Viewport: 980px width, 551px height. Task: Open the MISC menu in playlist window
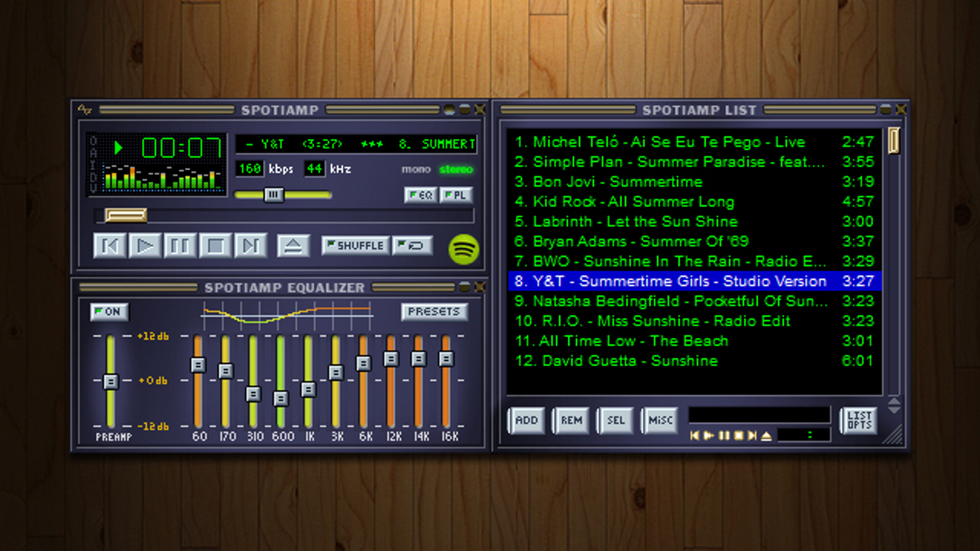(660, 421)
